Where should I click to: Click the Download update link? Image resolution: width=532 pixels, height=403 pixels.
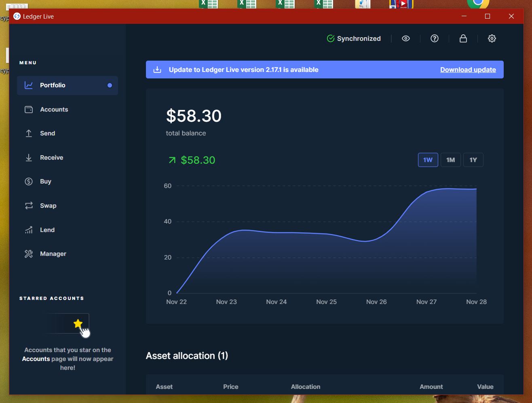(x=468, y=70)
